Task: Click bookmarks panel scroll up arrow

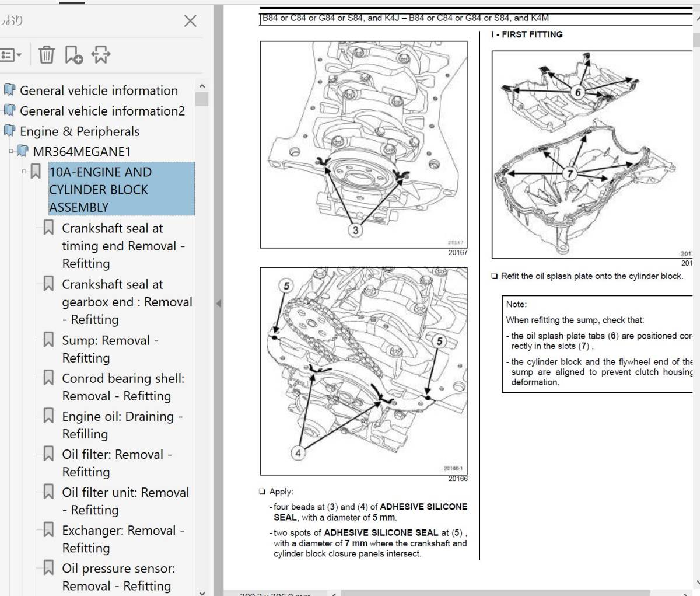Action: (202, 85)
